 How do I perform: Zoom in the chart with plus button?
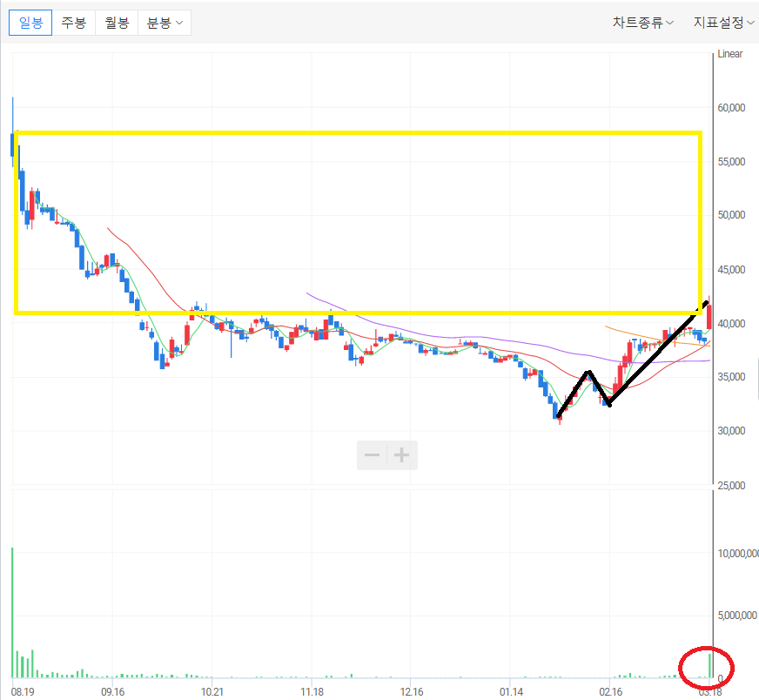click(x=402, y=455)
